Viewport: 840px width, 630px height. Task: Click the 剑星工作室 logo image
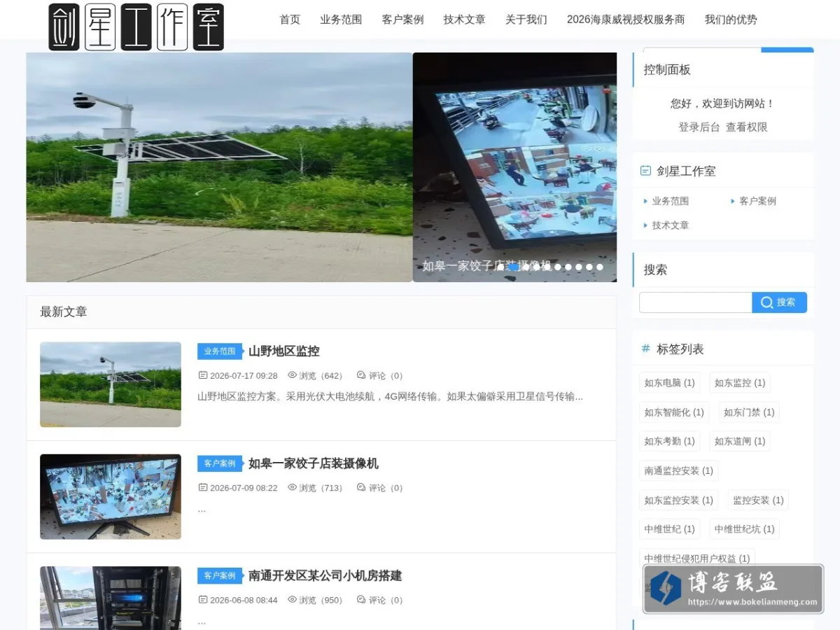point(136,27)
